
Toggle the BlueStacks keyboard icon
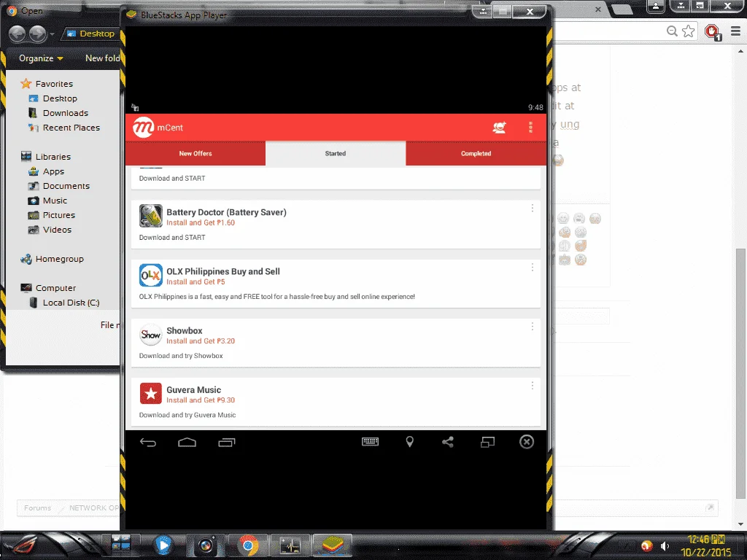coord(370,442)
